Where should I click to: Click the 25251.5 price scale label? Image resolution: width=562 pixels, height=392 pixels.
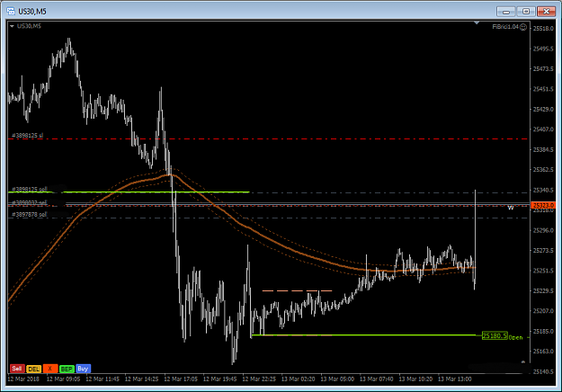(543, 271)
